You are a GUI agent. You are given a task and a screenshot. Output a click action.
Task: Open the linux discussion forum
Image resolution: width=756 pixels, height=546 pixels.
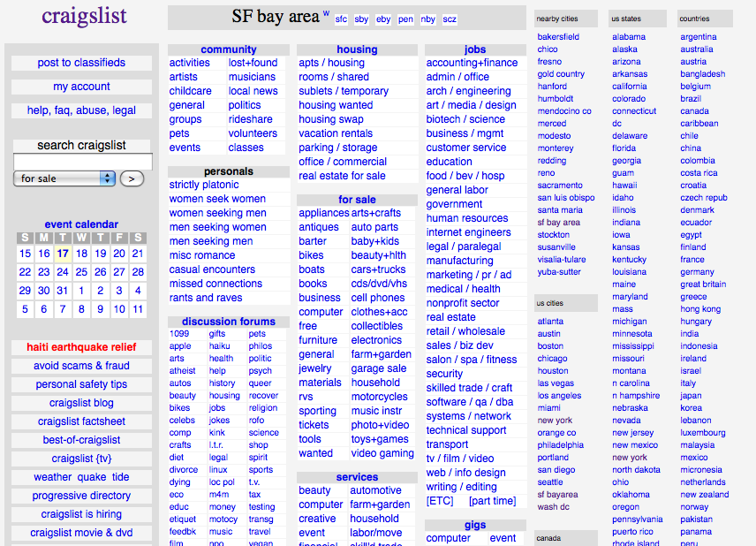pos(218,470)
